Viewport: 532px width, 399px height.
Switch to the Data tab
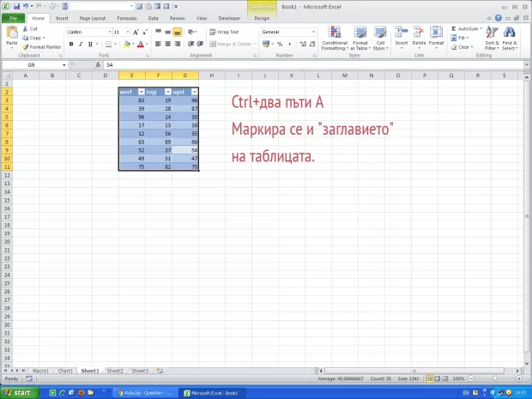pos(153,18)
